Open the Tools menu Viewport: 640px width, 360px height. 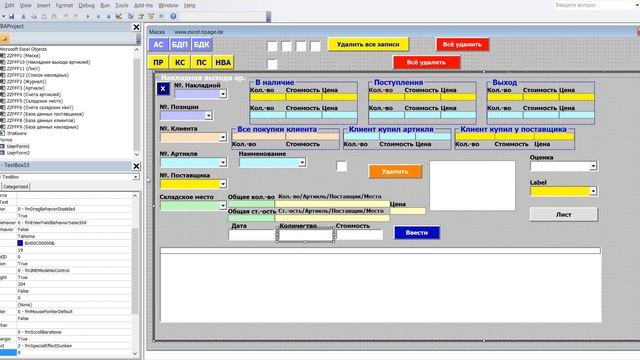coord(122,5)
